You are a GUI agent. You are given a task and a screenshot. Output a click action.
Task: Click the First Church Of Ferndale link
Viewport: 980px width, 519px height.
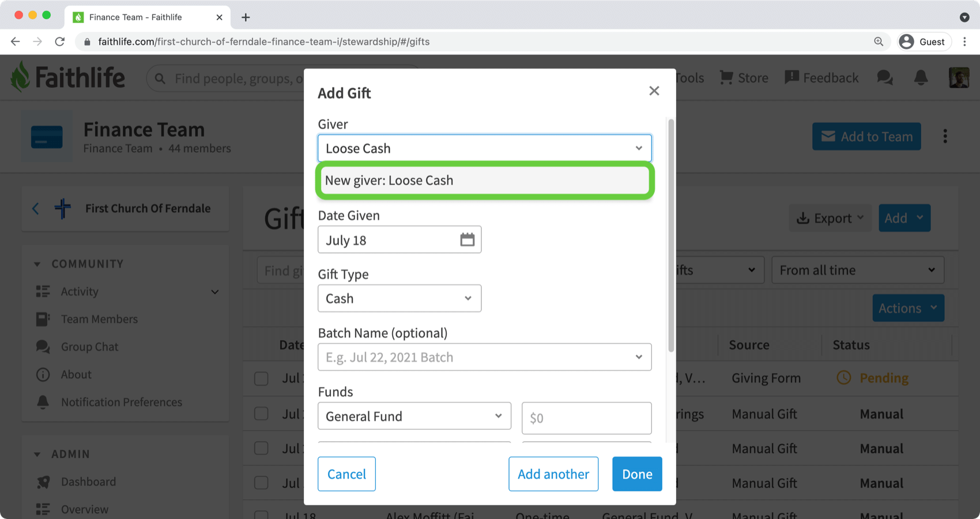pyautogui.click(x=148, y=208)
